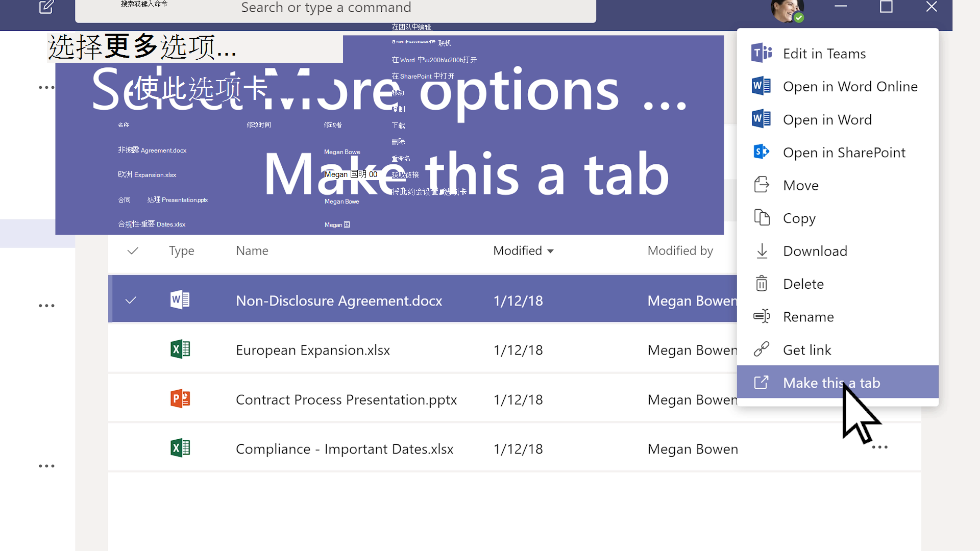Click the Delete icon in context menu
This screenshot has height=551, width=980.
coord(761,283)
